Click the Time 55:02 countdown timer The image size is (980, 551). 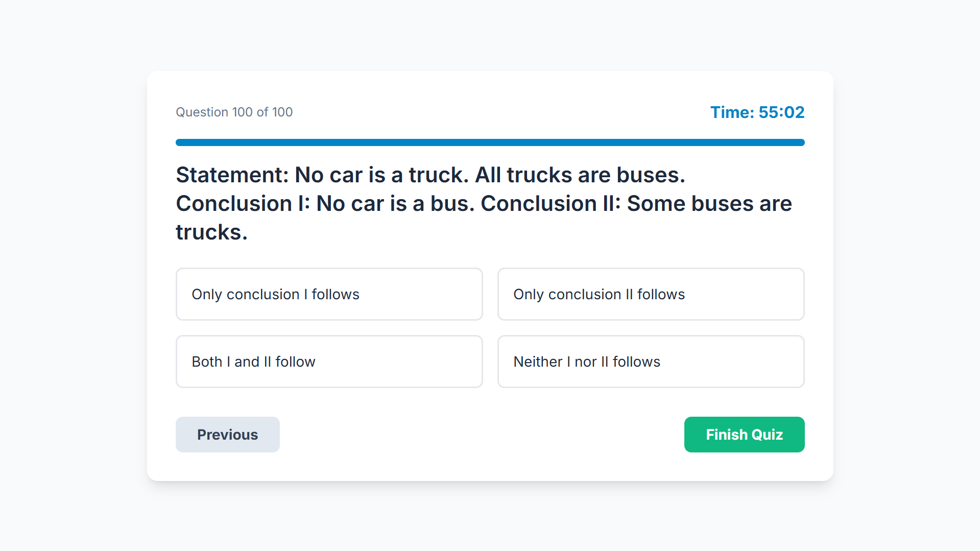tap(757, 112)
